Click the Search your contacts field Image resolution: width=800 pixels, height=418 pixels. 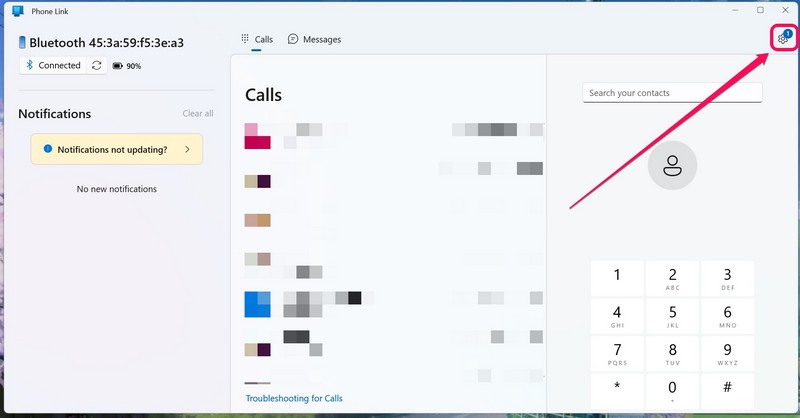click(x=672, y=93)
